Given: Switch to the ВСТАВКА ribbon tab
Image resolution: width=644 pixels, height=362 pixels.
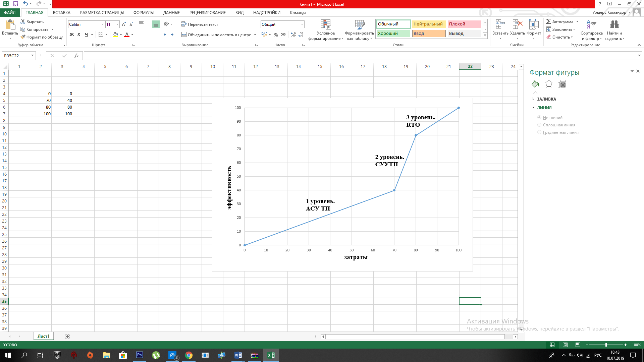Looking at the screenshot, I should (x=62, y=13).
